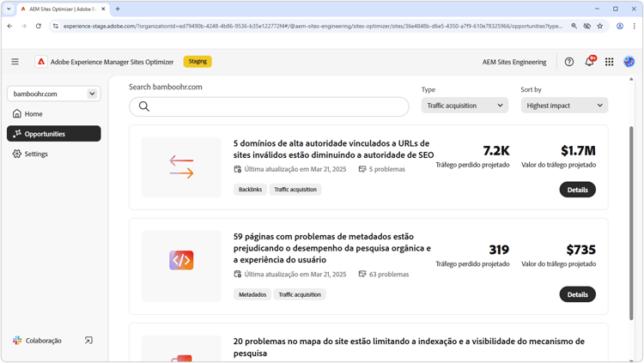Open Details for 59 páginas metadata opportunity

pos(578,294)
